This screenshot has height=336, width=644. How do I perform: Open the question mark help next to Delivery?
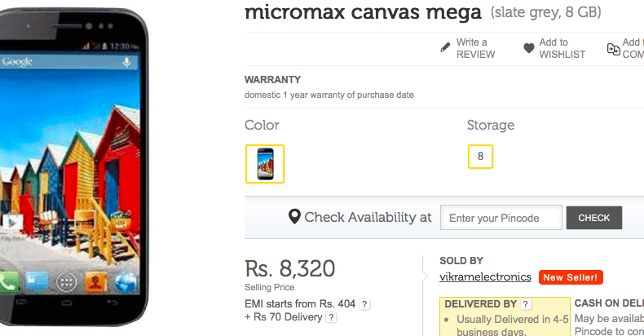coord(331,317)
